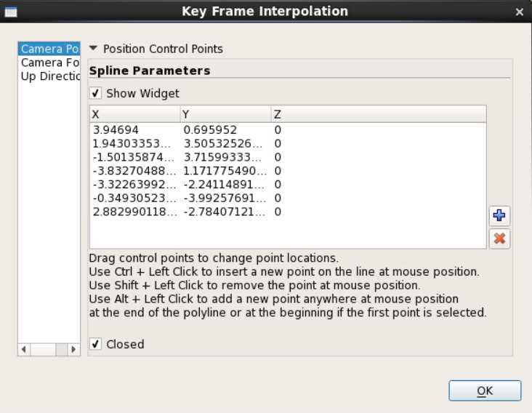This screenshot has height=413, width=532.
Task: Add a new control point with plus icon
Action: pos(499,215)
